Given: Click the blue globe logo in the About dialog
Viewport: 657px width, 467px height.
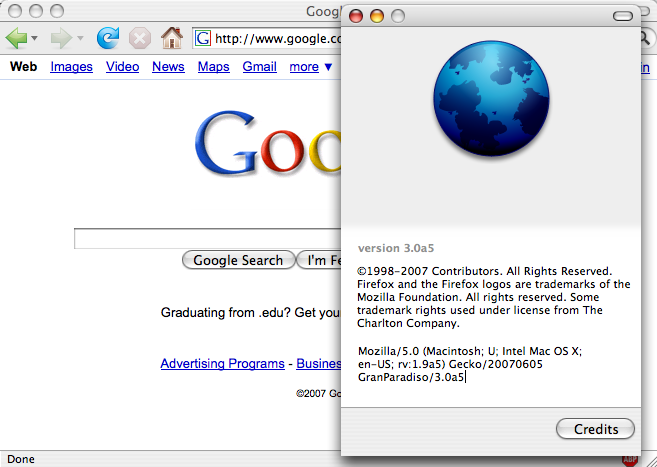Looking at the screenshot, I should click(x=491, y=98).
